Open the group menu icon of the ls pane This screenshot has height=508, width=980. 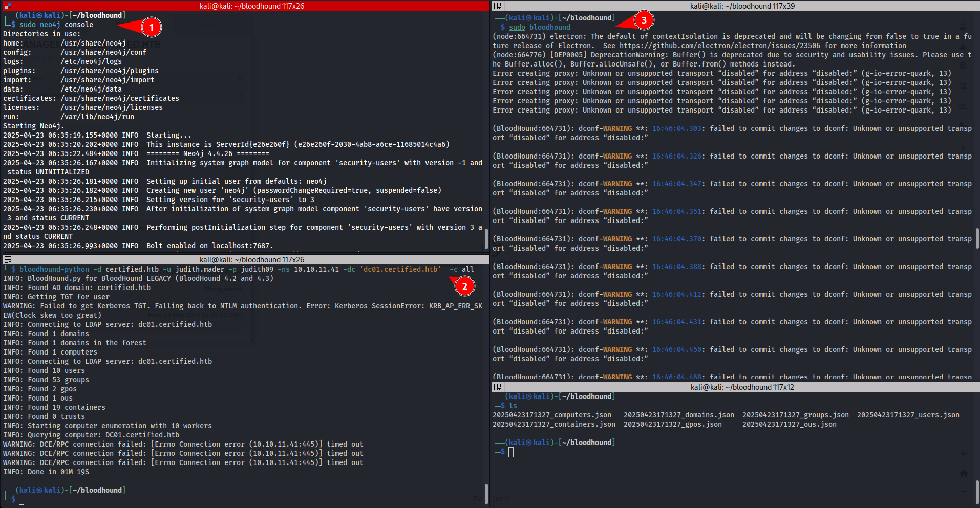tap(497, 387)
